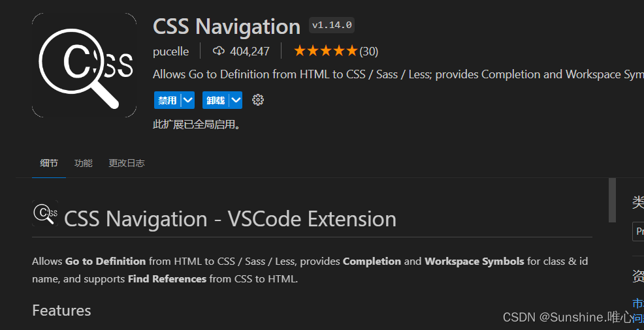This screenshot has height=330, width=644.
Task: Click the publisher name pucelle
Action: pos(171,52)
